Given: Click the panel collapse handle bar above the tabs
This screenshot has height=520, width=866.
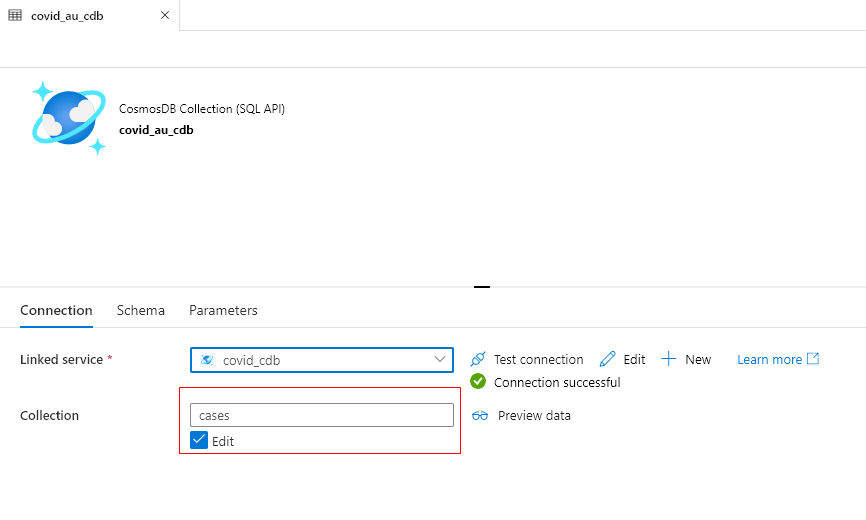Looking at the screenshot, I should coord(482,287).
